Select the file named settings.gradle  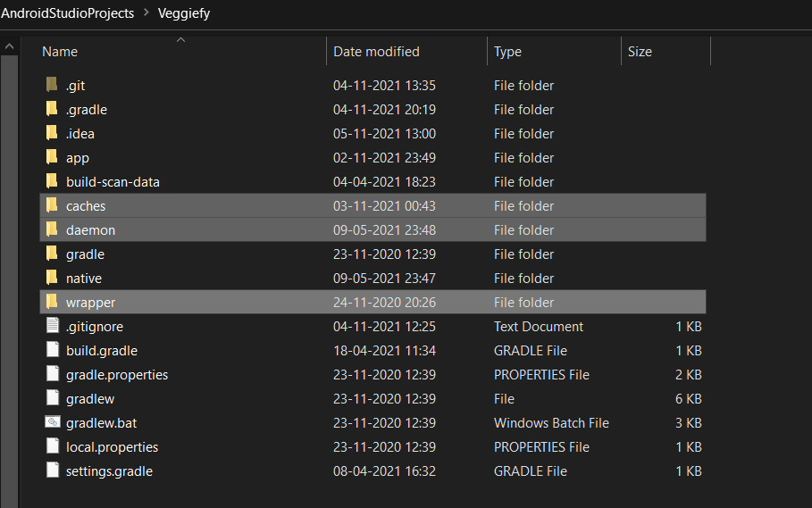(x=109, y=471)
